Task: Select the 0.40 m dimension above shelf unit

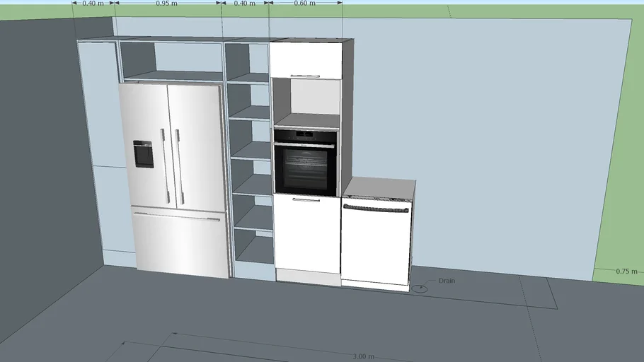Action: (x=245, y=3)
